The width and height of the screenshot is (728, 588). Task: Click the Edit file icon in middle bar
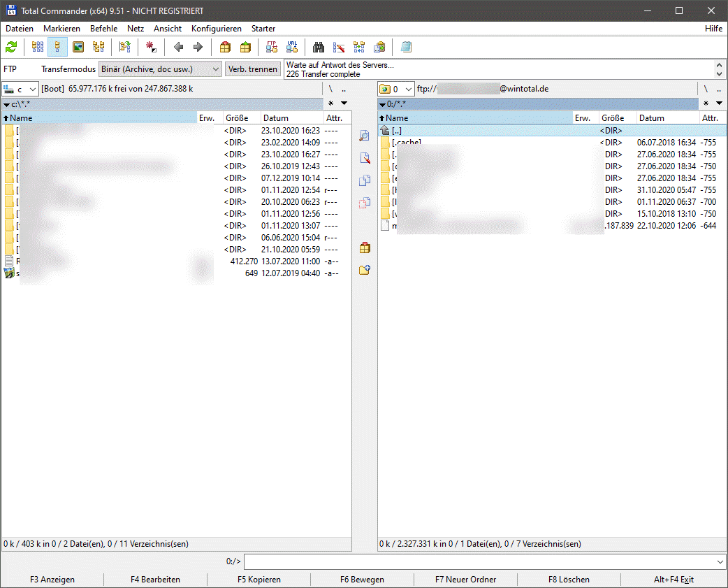click(365, 158)
